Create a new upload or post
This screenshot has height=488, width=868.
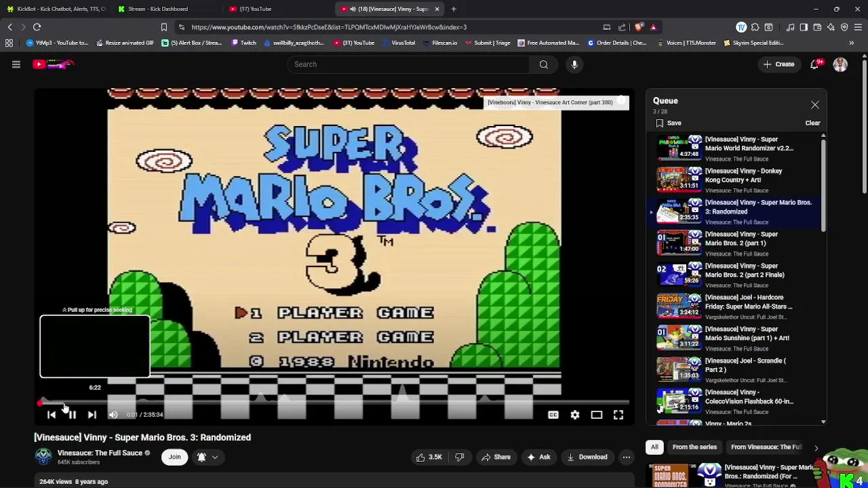pyautogui.click(x=778, y=64)
